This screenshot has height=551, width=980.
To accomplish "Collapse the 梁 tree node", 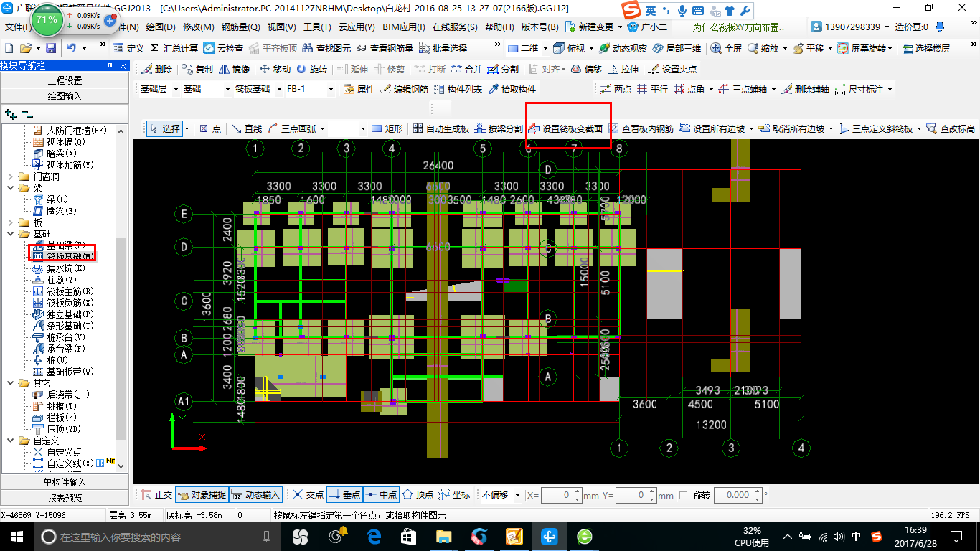I will click(x=9, y=188).
